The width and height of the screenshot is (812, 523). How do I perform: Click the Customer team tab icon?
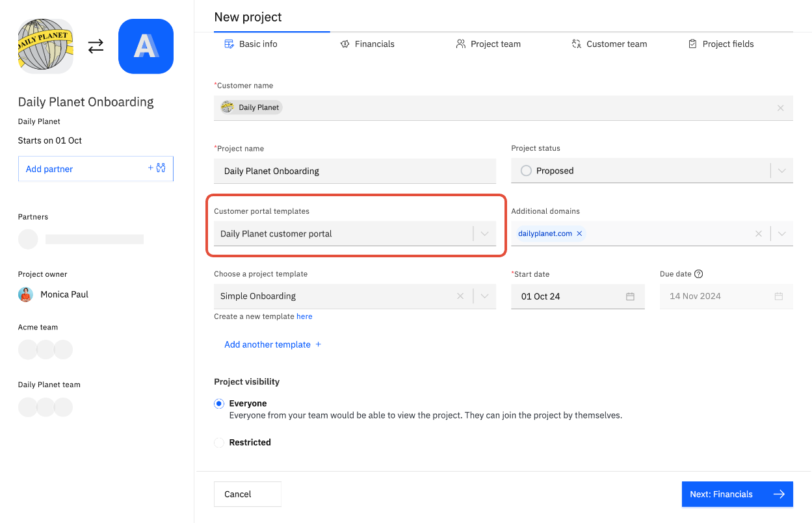pyautogui.click(x=577, y=44)
